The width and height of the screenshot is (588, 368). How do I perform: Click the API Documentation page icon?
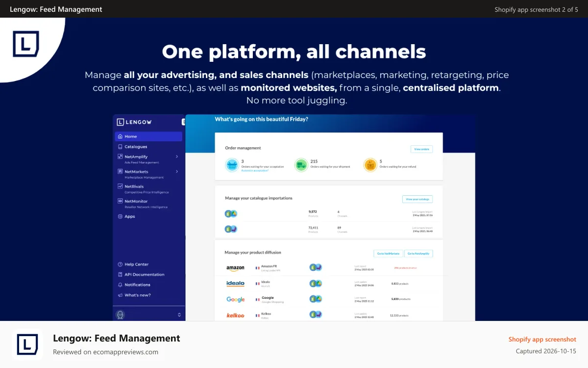(120, 274)
